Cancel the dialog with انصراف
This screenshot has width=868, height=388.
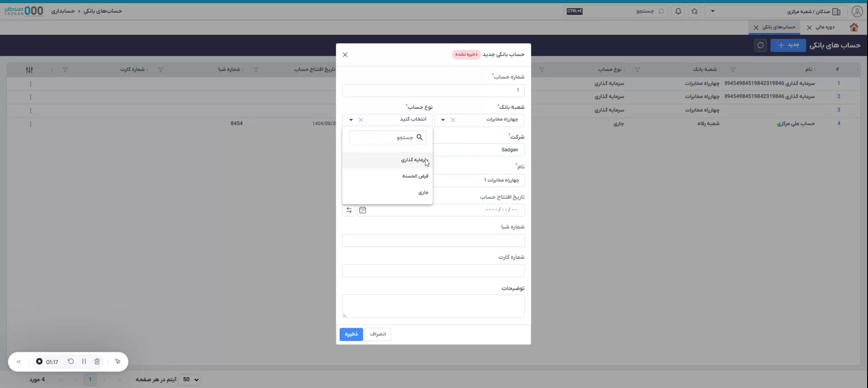pos(378,334)
